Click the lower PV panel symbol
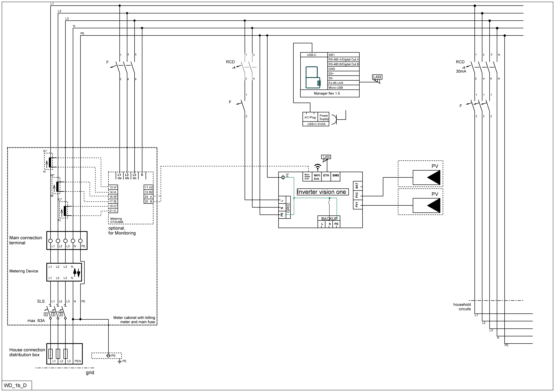 [426, 205]
